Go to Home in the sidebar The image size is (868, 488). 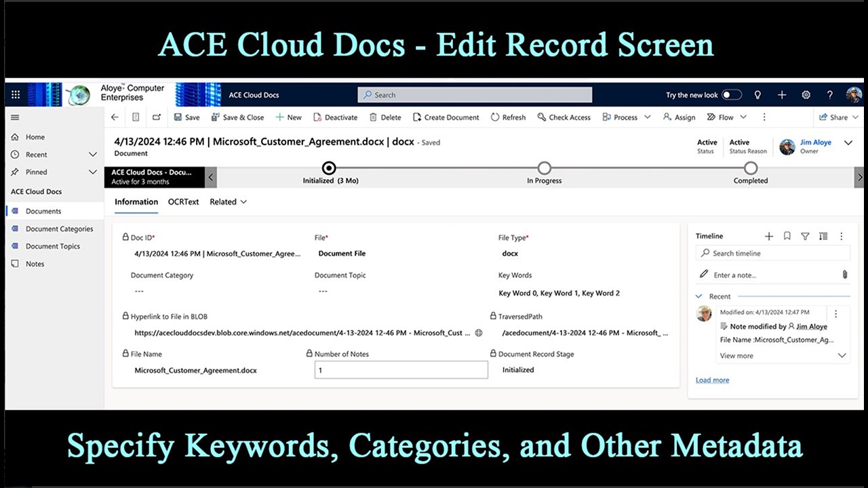coord(35,137)
